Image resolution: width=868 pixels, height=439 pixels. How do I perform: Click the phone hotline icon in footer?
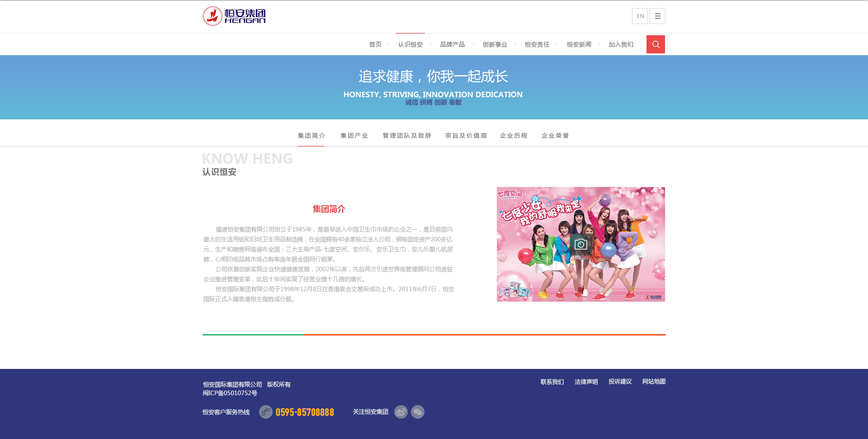pyautogui.click(x=266, y=412)
